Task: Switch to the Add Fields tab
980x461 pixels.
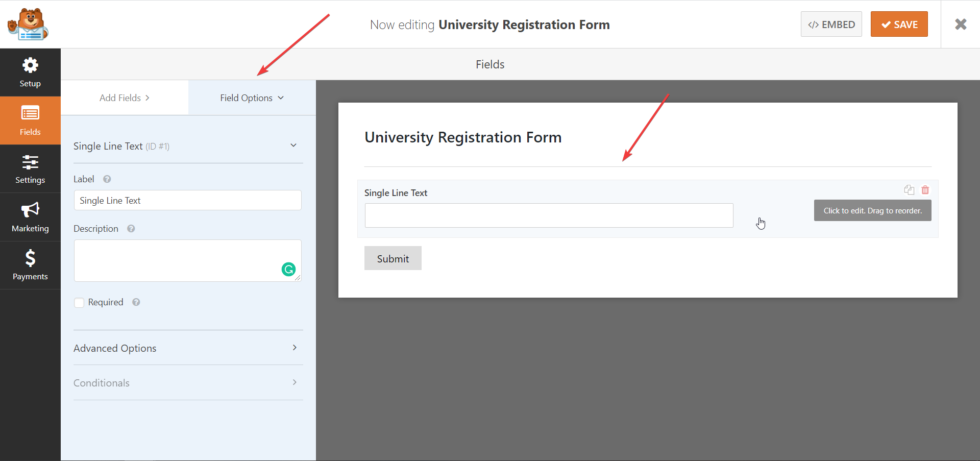Action: 124,98
